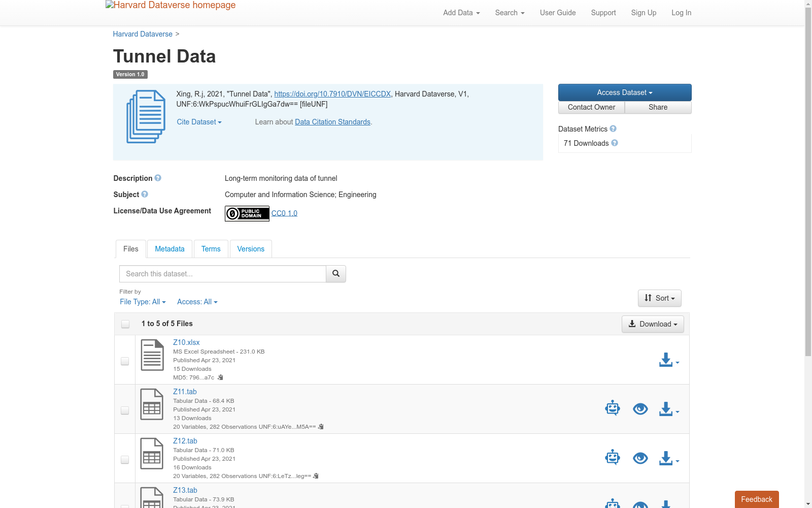The image size is (812, 508).
Task: Open the Sort dropdown
Action: [660, 298]
